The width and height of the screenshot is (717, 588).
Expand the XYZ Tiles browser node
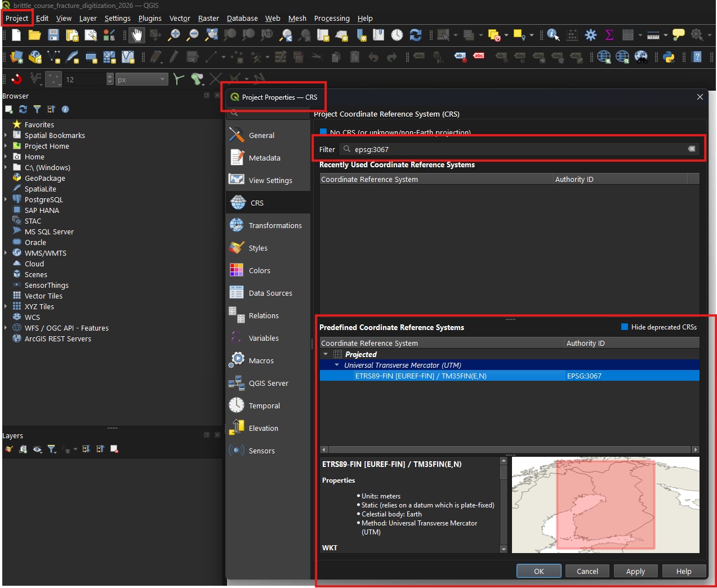(6, 306)
